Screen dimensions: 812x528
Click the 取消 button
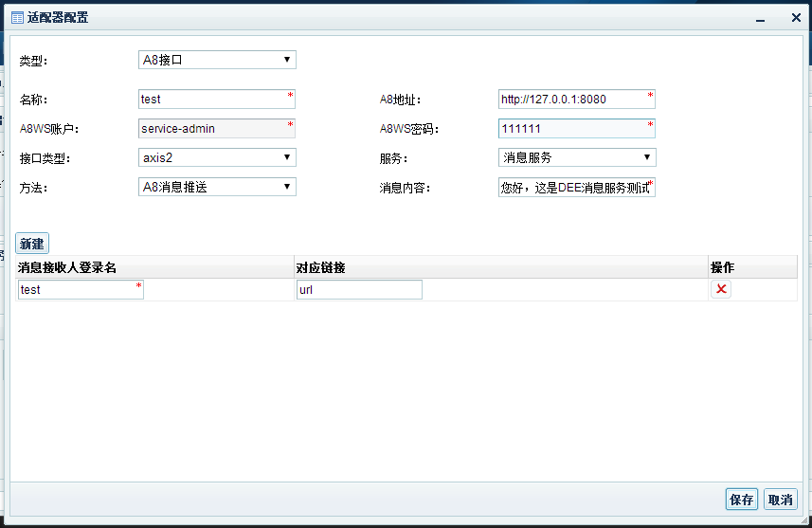coord(781,500)
